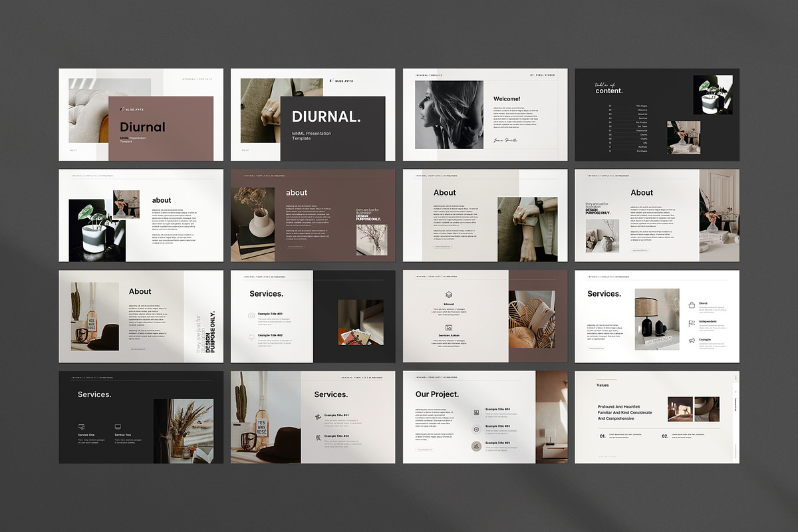Select the black Services slide with pampas grass
This screenshot has height=532, width=798.
140,417
